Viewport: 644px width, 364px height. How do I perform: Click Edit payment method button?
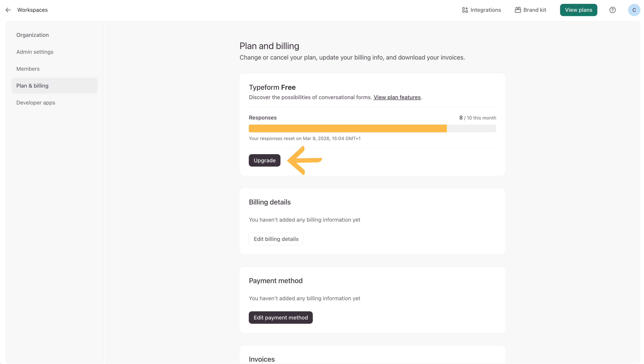click(280, 318)
